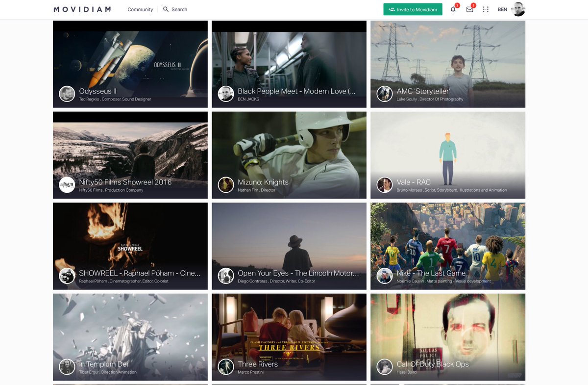The height and width of the screenshot is (385, 588).
Task: Open the Odysseus II project title
Action: click(x=98, y=91)
